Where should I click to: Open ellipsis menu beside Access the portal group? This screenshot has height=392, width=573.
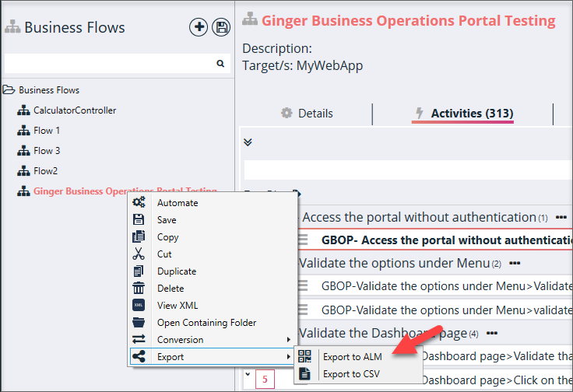coord(561,217)
